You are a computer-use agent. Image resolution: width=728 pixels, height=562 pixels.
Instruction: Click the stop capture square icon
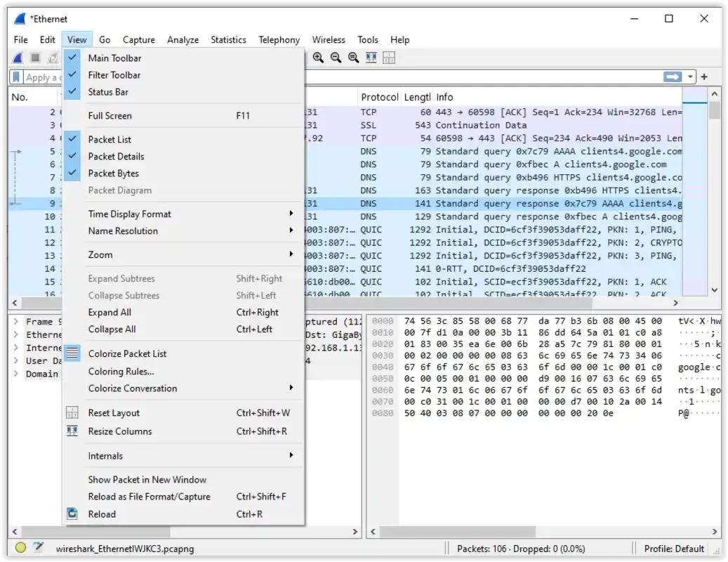[35, 58]
